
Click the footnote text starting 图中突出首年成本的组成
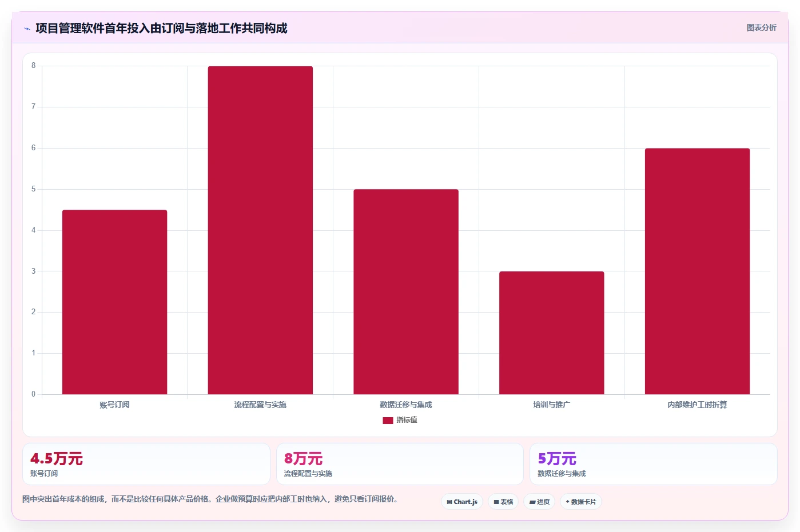coord(210,499)
